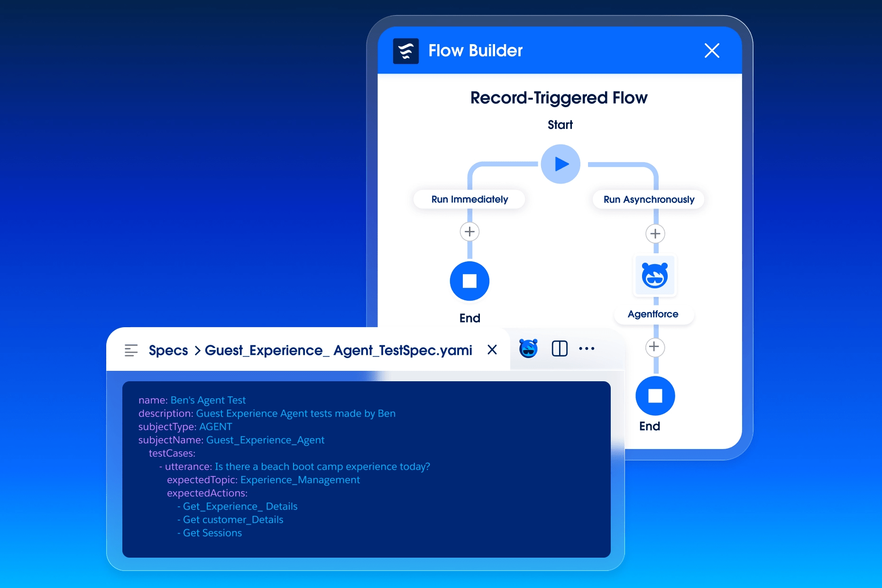Click the expectedTopic: Experience_Management line
Viewport: 882px width, 588px height.
(x=263, y=480)
